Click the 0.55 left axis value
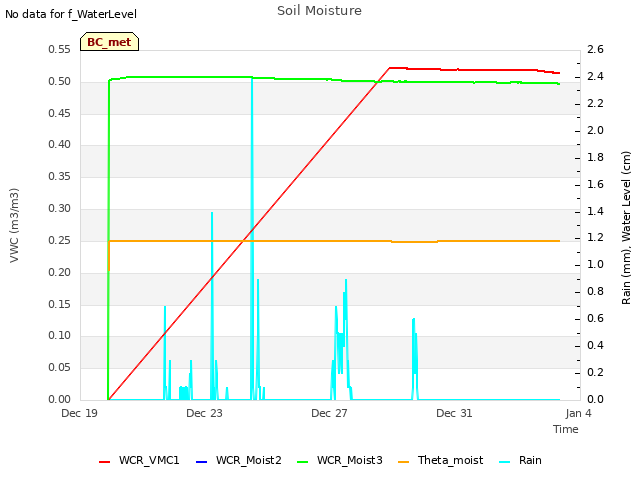The image size is (640, 480). (x=59, y=49)
